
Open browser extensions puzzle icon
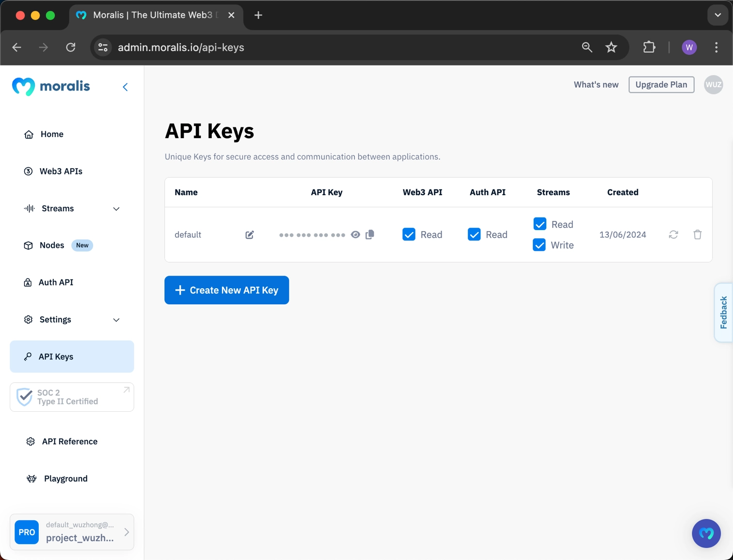click(649, 47)
